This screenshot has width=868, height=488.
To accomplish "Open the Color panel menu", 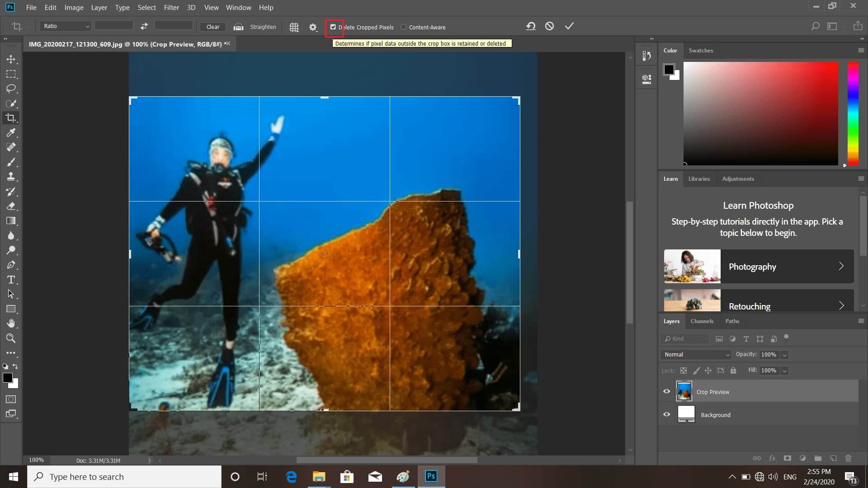I will (861, 50).
